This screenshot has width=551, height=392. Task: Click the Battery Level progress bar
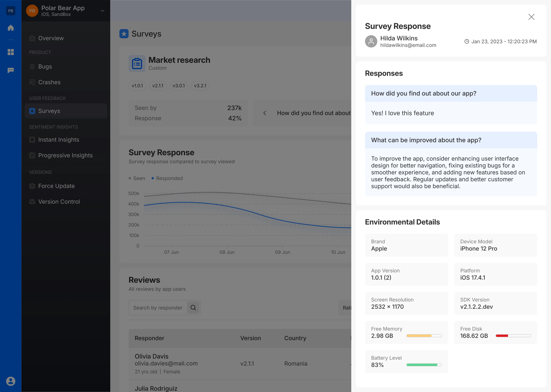(424, 365)
